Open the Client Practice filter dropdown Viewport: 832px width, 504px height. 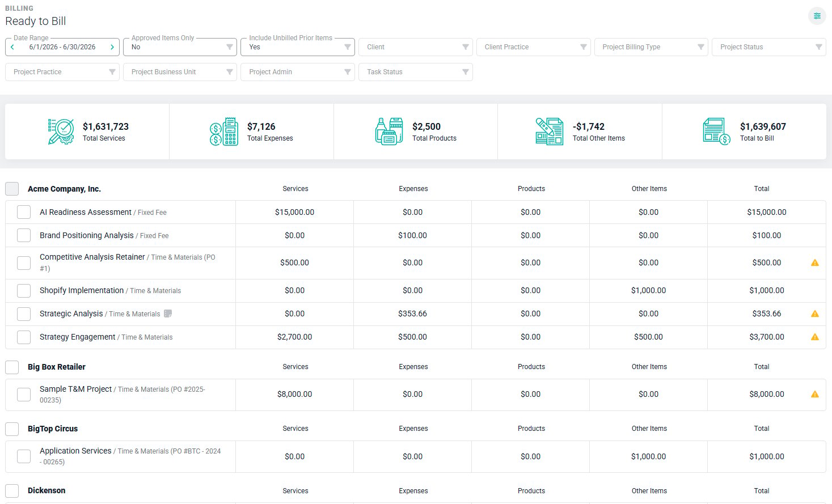coord(534,47)
